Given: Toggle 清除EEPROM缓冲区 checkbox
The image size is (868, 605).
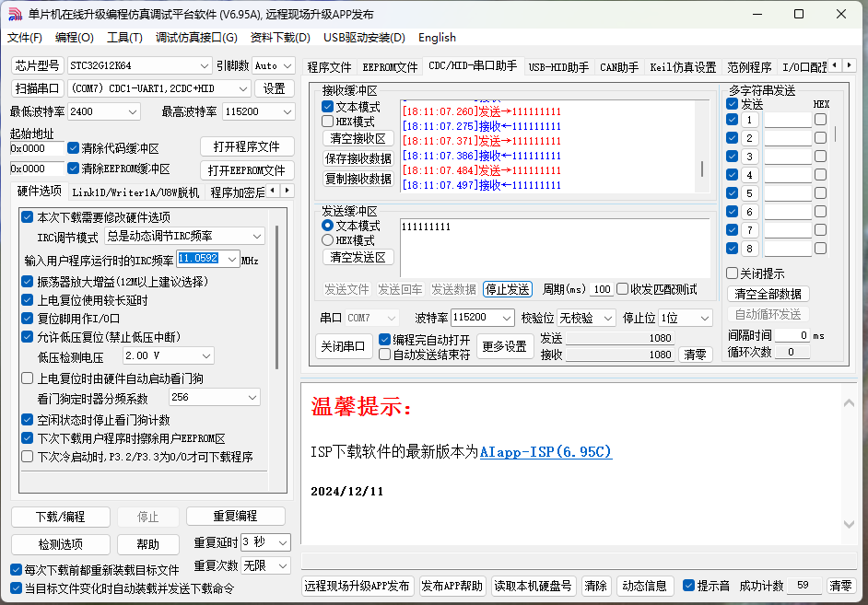Looking at the screenshot, I should (73, 169).
